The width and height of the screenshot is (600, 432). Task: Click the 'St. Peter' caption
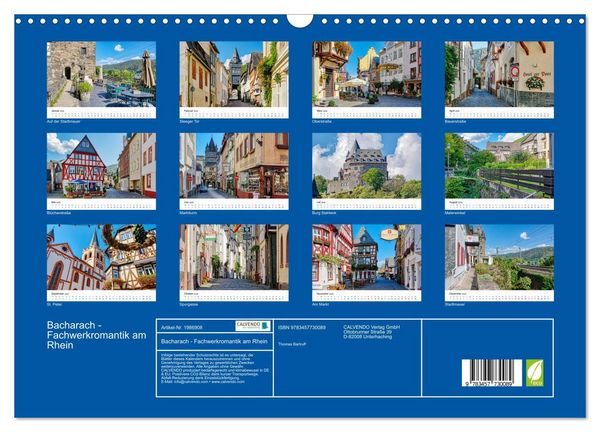tap(54, 305)
